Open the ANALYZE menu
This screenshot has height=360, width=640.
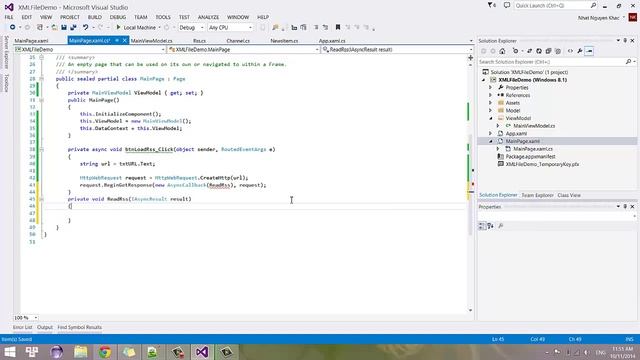pyautogui.click(x=208, y=17)
